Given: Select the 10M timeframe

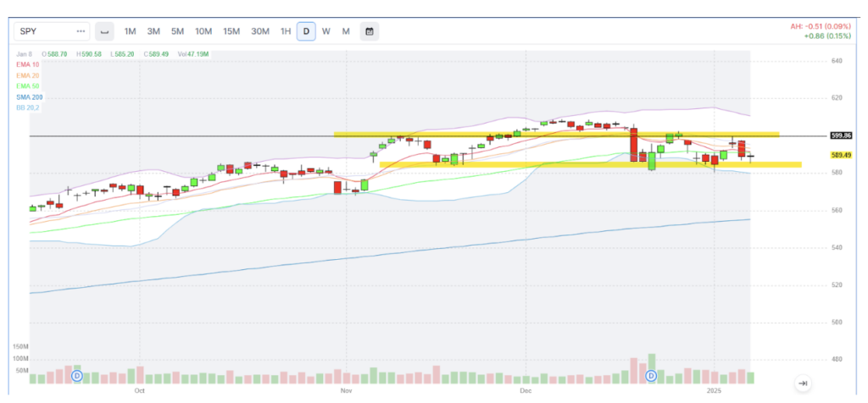Looking at the screenshot, I should click(x=203, y=31).
